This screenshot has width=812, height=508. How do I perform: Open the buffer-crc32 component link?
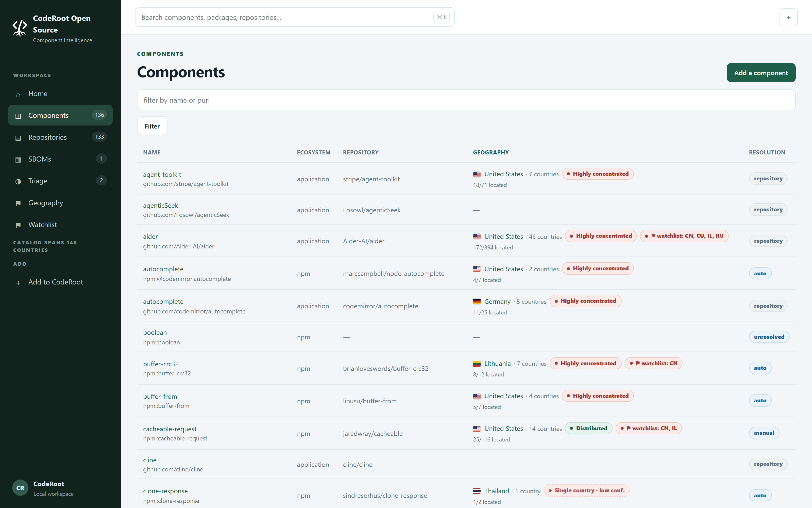coord(161,364)
